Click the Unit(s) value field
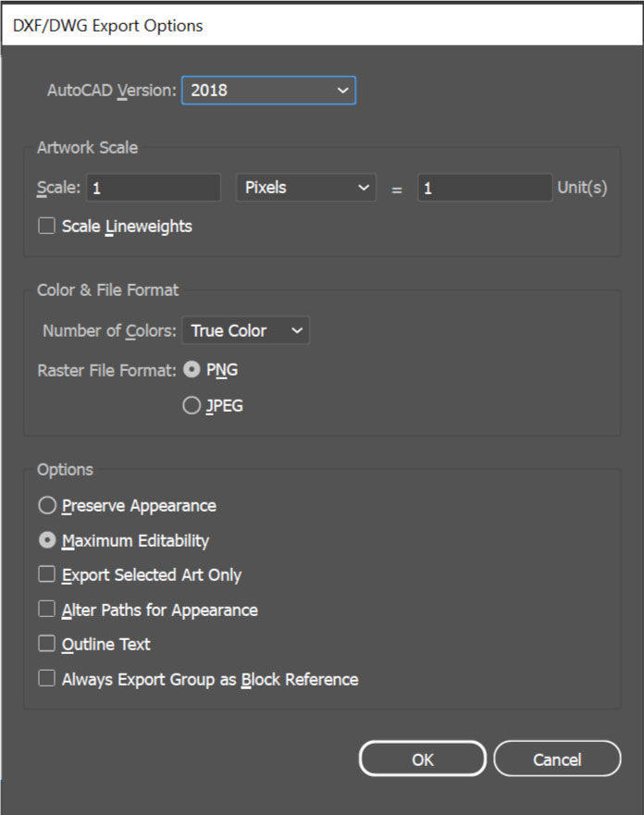644x815 pixels. pyautogui.click(x=485, y=187)
